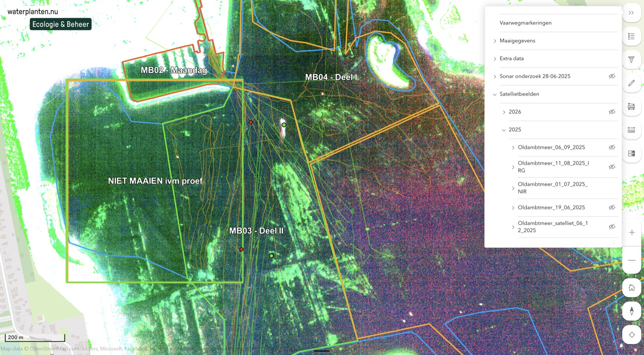Collapse the 2025 satellite folder
Screen dimensions: 644x355
point(504,130)
